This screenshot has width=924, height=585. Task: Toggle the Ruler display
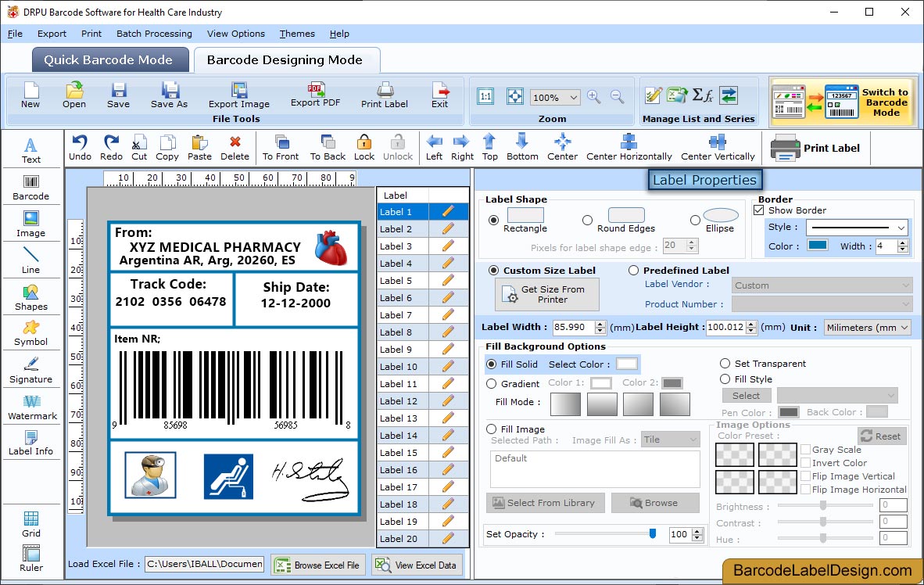(30, 558)
